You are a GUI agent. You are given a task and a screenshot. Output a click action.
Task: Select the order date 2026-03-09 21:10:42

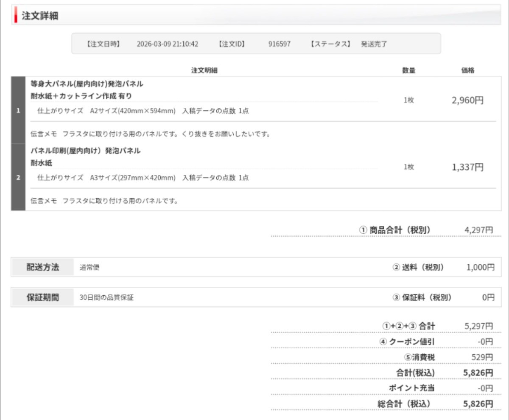click(x=167, y=44)
